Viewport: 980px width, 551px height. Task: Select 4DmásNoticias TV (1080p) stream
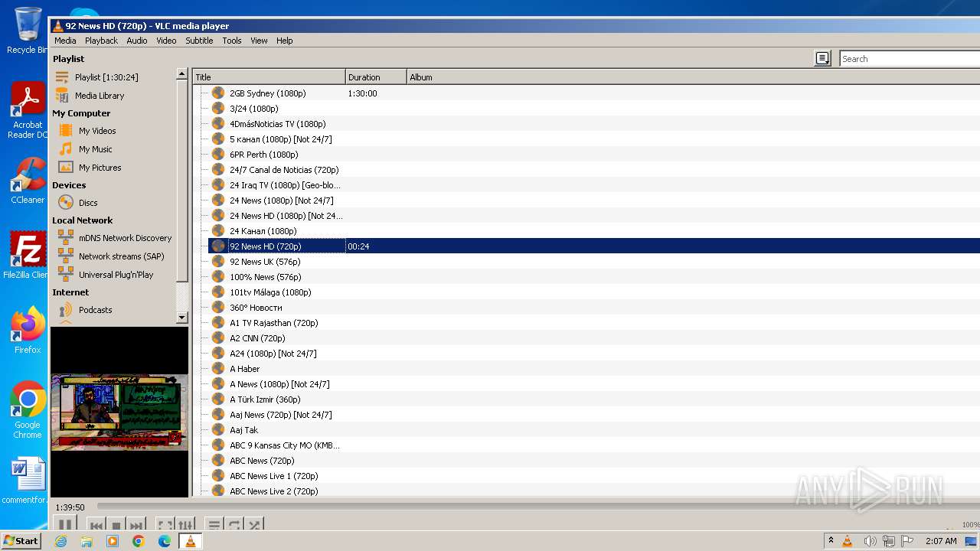click(277, 124)
